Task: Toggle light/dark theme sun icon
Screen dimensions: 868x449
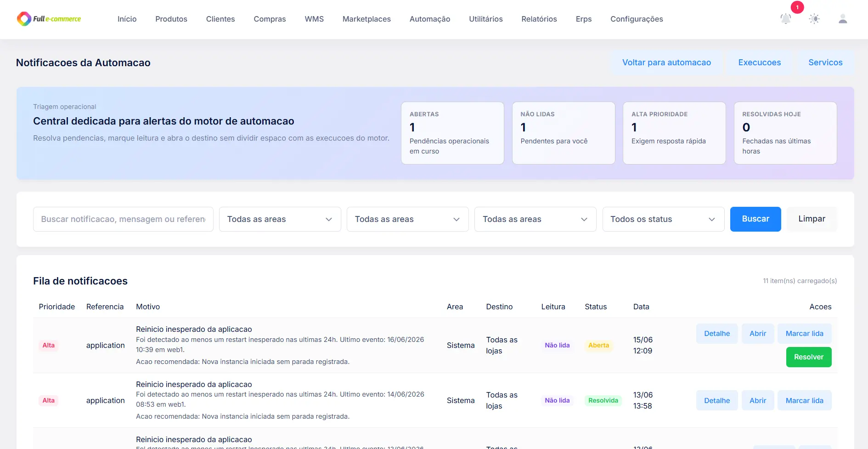Action: click(x=814, y=19)
